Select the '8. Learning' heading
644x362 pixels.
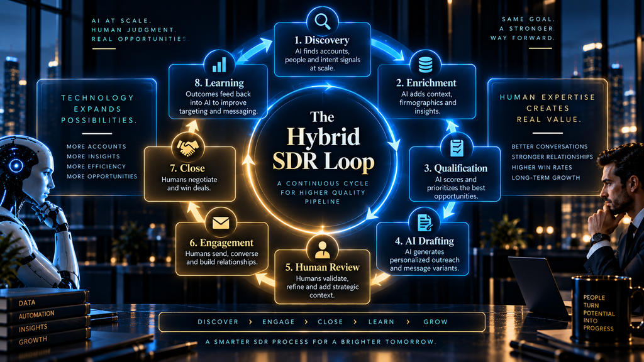pyautogui.click(x=219, y=83)
